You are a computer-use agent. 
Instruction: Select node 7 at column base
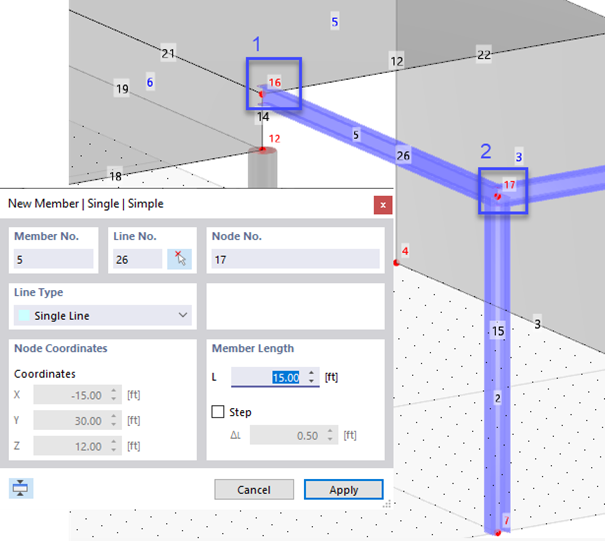click(498, 533)
